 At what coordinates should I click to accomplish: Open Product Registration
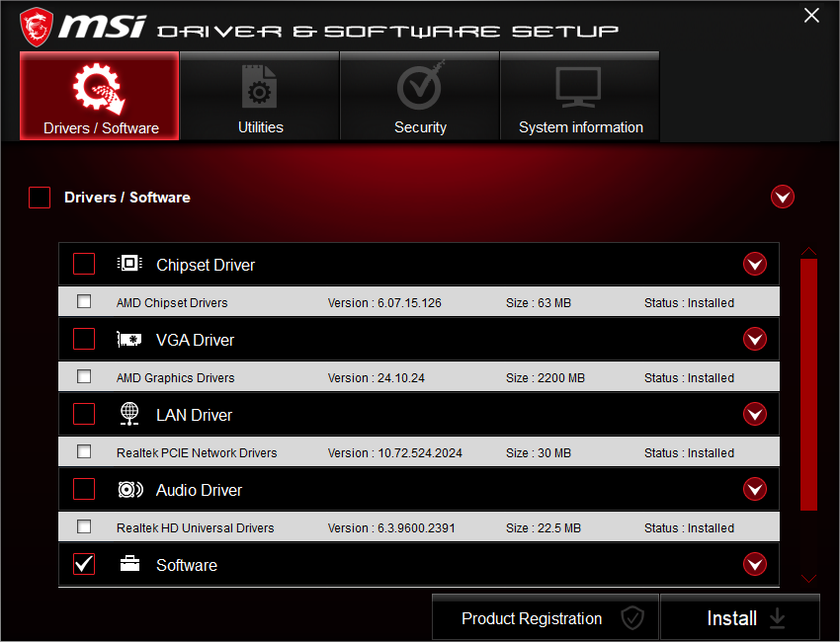[x=546, y=617]
